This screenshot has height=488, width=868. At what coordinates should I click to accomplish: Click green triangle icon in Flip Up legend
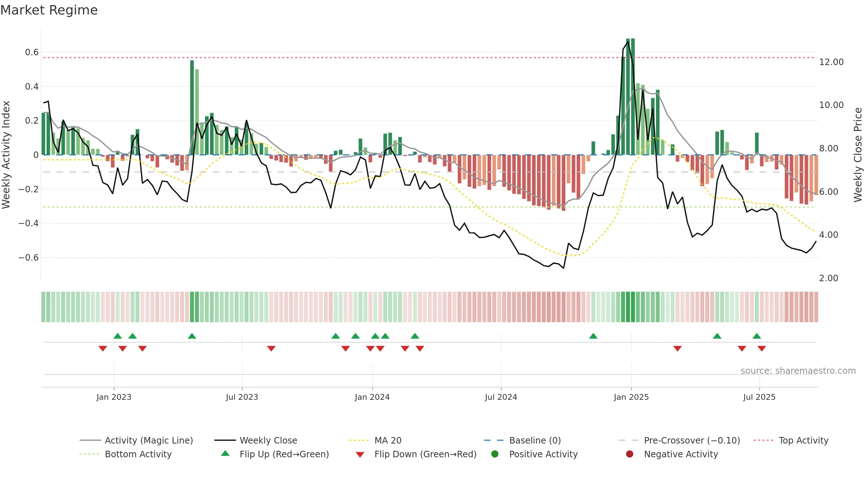click(225, 453)
